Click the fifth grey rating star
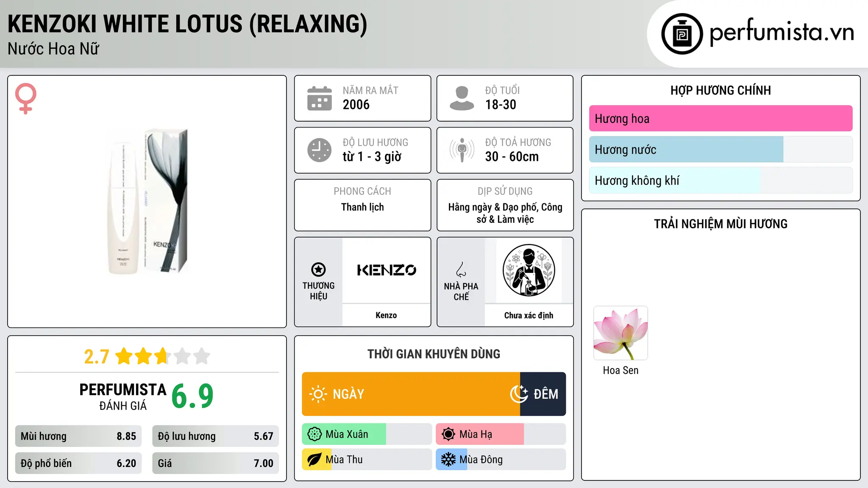The image size is (868, 488). click(202, 356)
